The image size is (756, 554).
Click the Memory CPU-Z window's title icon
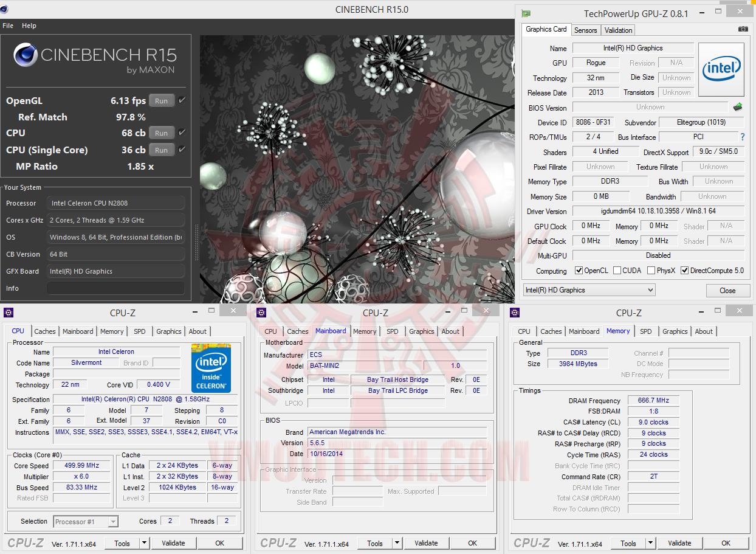coord(514,313)
